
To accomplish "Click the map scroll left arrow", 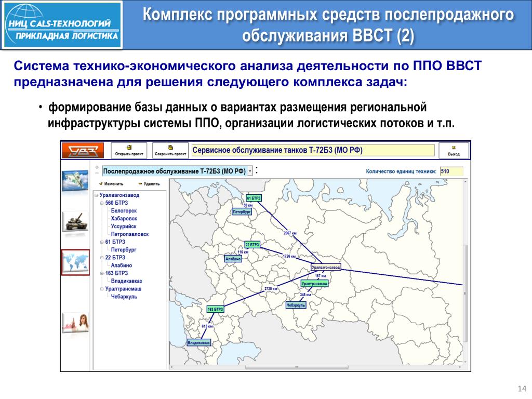I will (171, 367).
